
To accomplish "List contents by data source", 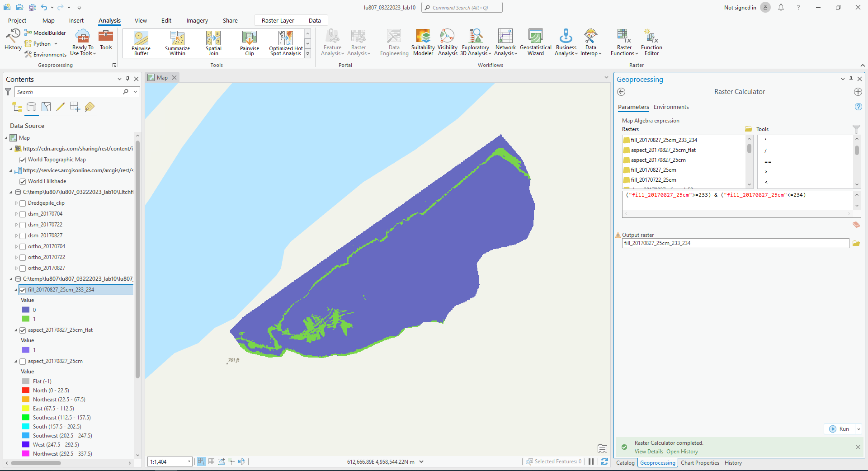I will (x=32, y=107).
